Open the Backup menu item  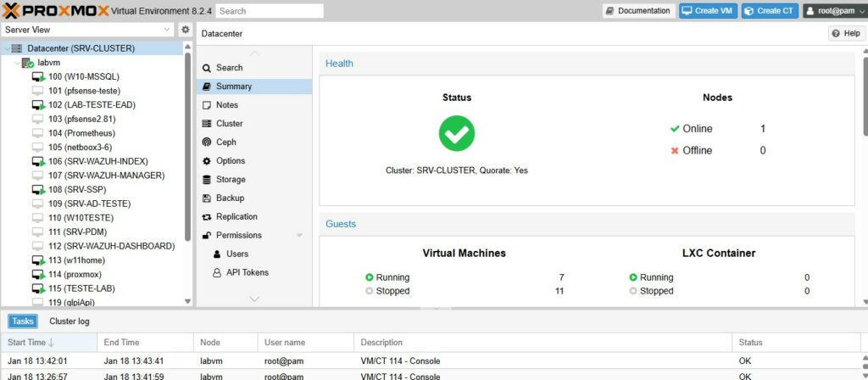click(x=254, y=198)
